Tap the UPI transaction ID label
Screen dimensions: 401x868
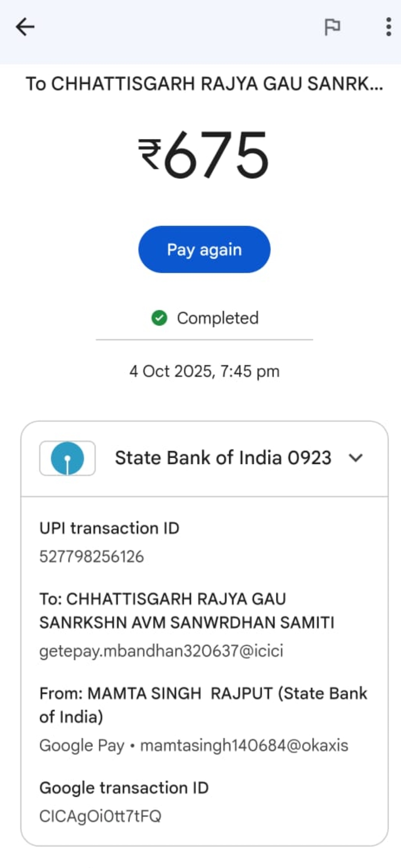pyautogui.click(x=110, y=528)
